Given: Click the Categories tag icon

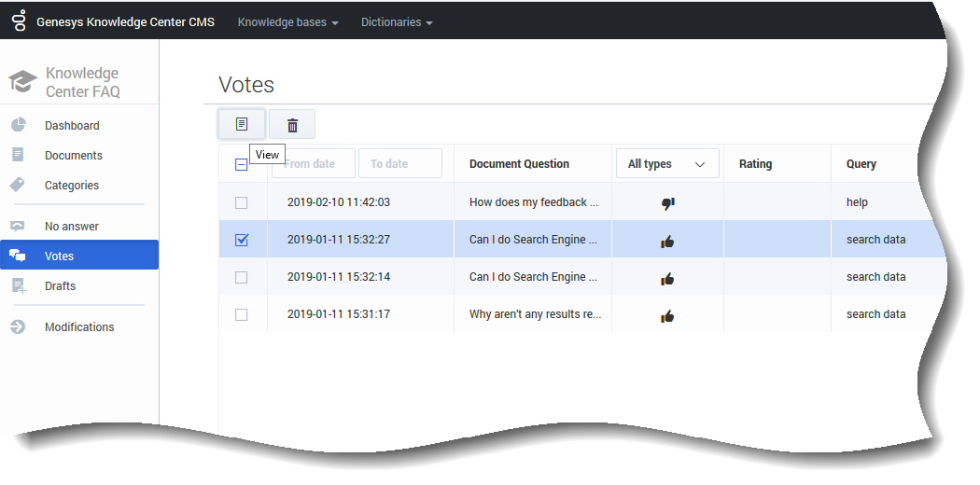Looking at the screenshot, I should (18, 186).
